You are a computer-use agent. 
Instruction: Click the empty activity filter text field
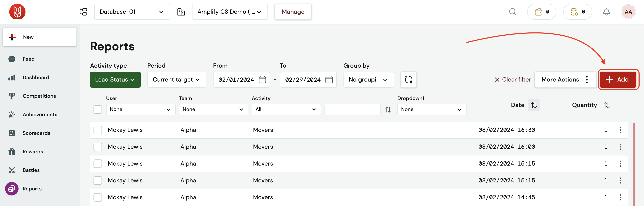coord(352,109)
